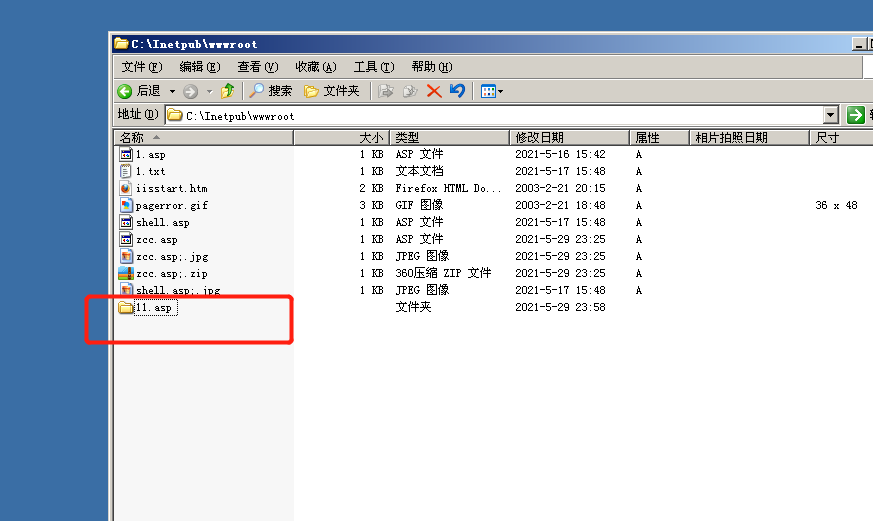
Task: Select the zcc.asp file icon
Action: (126, 239)
